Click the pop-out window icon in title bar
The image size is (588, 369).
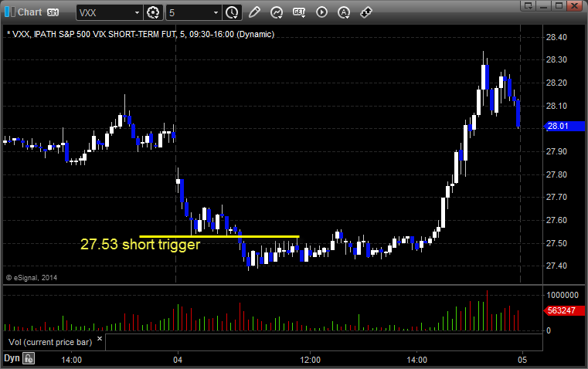[528, 5]
